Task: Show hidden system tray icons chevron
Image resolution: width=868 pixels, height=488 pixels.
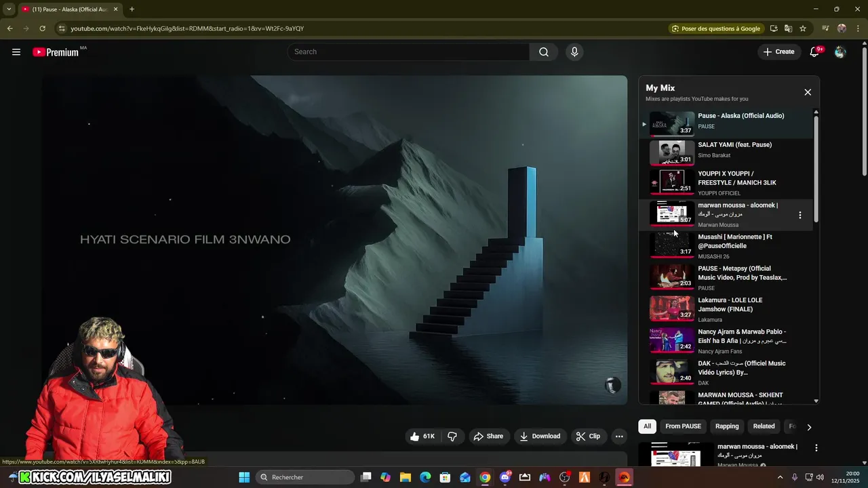Action: pos(780,477)
